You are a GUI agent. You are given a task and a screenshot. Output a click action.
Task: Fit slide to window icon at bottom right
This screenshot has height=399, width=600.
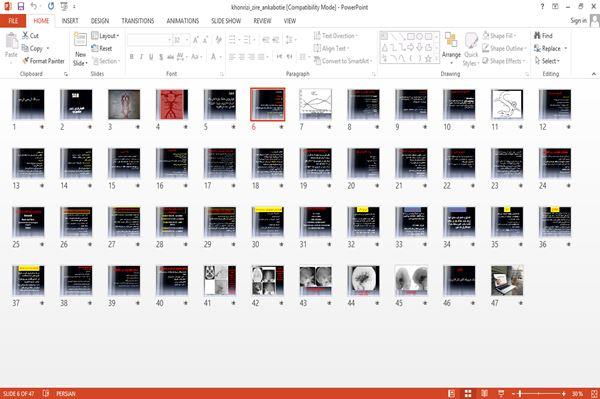(x=594, y=393)
